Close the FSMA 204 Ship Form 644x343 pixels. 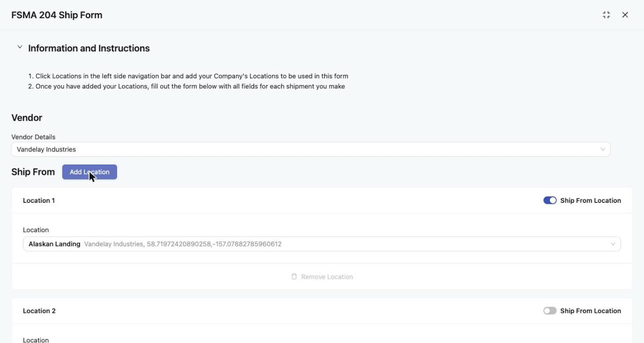point(625,15)
